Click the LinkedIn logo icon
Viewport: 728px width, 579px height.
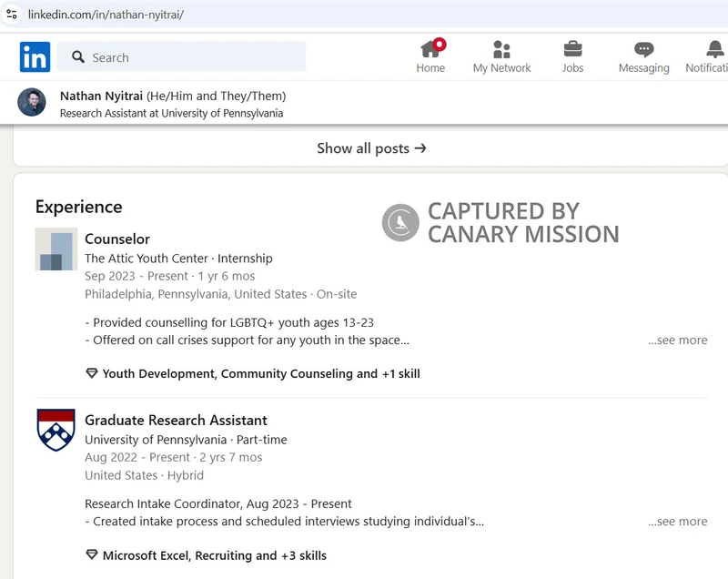point(35,56)
